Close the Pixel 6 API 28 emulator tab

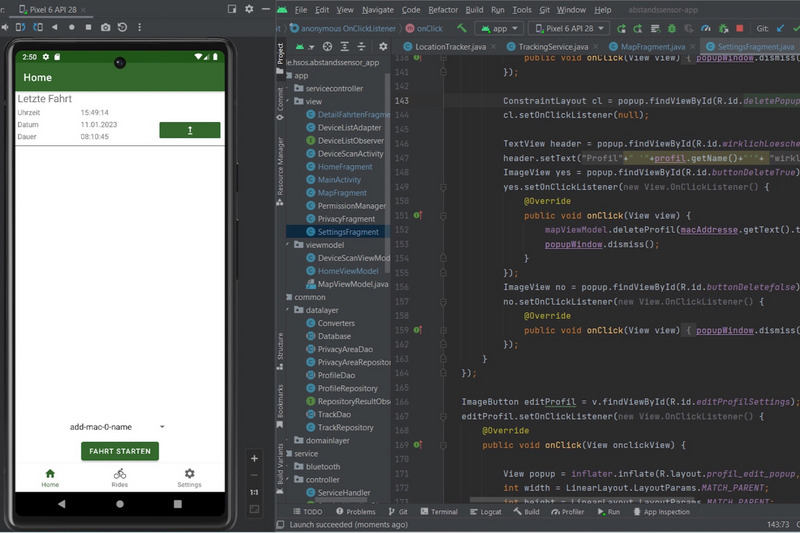(x=83, y=10)
